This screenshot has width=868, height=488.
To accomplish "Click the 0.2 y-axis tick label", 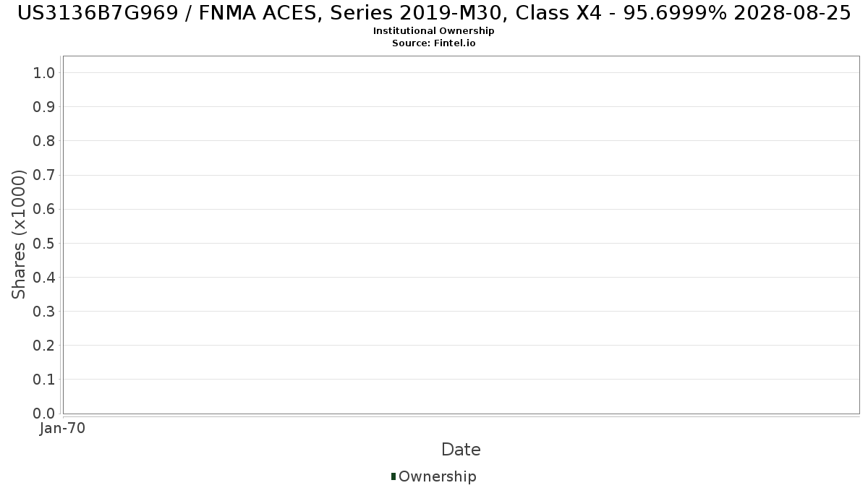I will (x=44, y=345).
